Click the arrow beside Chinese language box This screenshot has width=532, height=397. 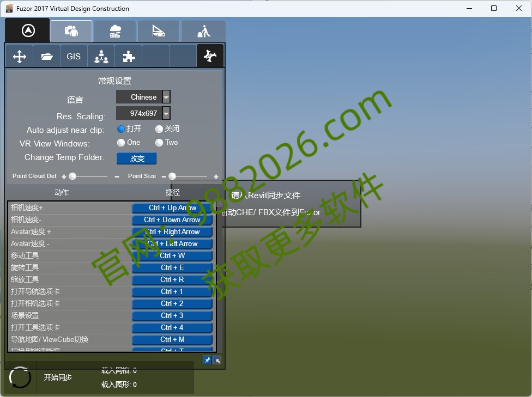[x=166, y=97]
